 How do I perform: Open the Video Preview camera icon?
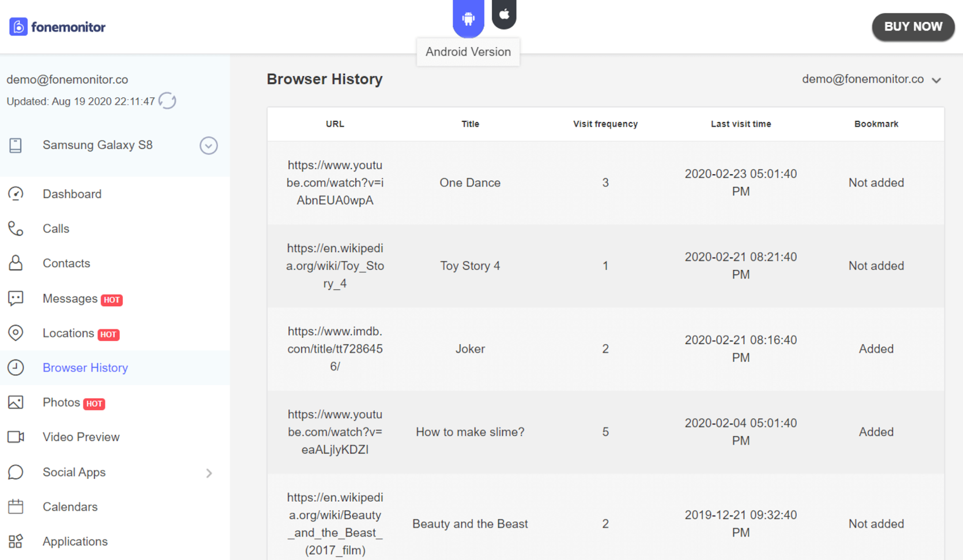[16, 437]
